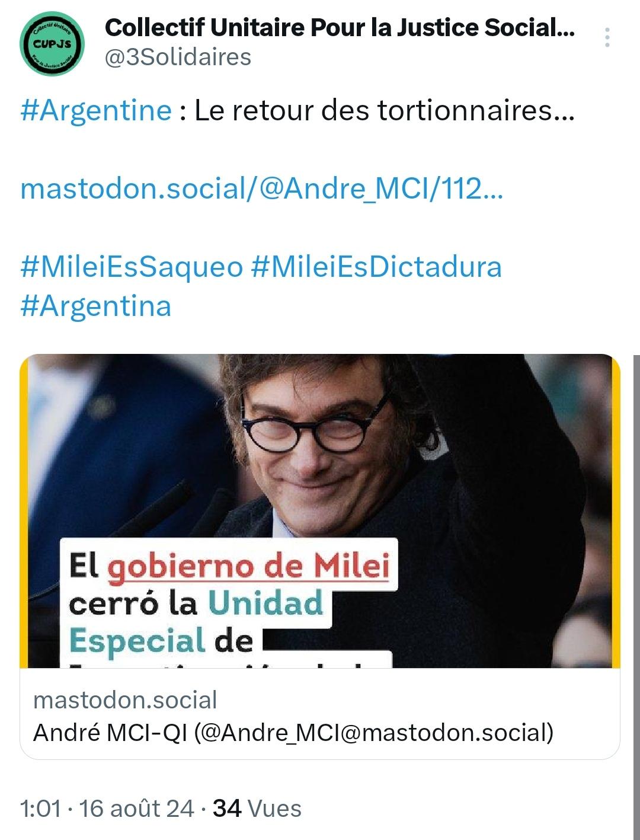Open the post timestamp 16 août 24
This screenshot has width=640, height=840.
click(x=136, y=809)
